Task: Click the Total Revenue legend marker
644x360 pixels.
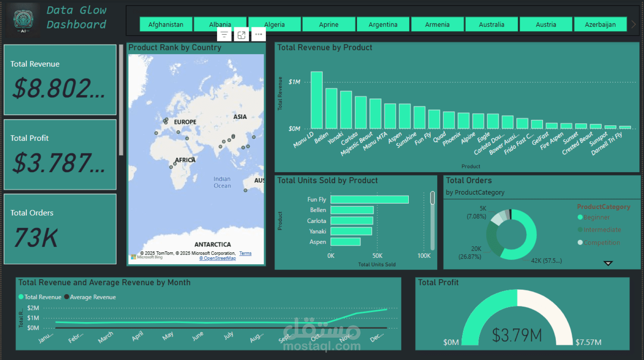Action: 21,297
